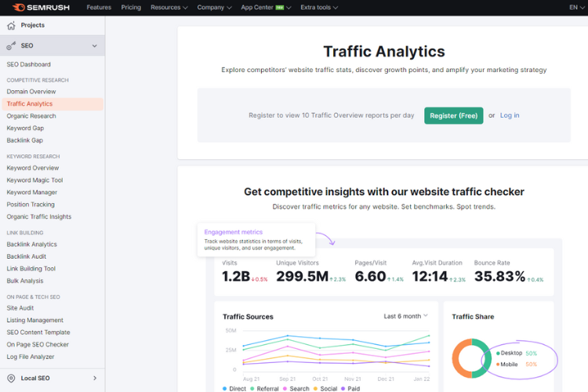Open Backlink Gap
588x392 pixels.
[25, 140]
